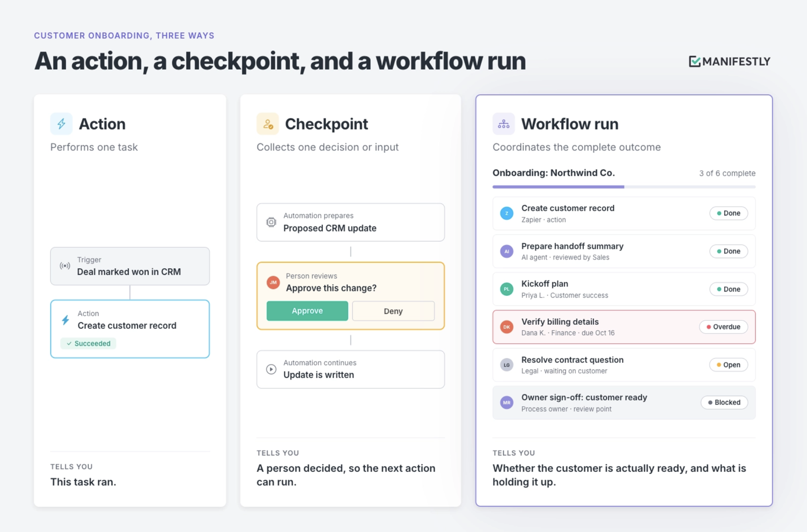807x532 pixels.
Task: Click the Blocked badge on Owner sign-off
Action: click(724, 402)
